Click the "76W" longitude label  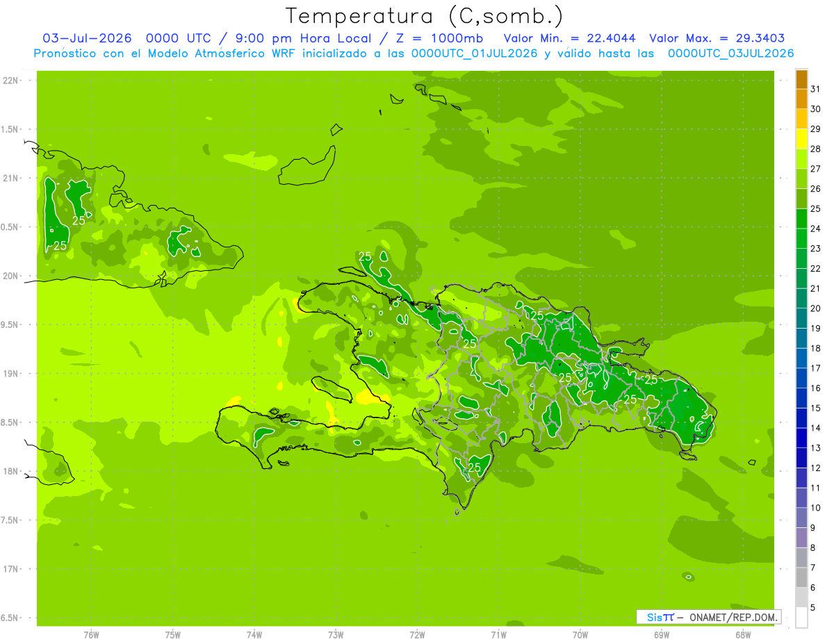click(91, 635)
